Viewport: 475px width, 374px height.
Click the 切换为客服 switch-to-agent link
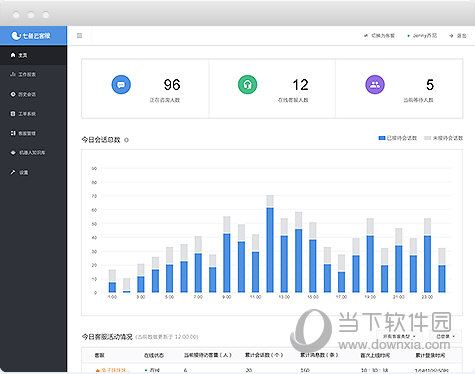click(x=379, y=36)
